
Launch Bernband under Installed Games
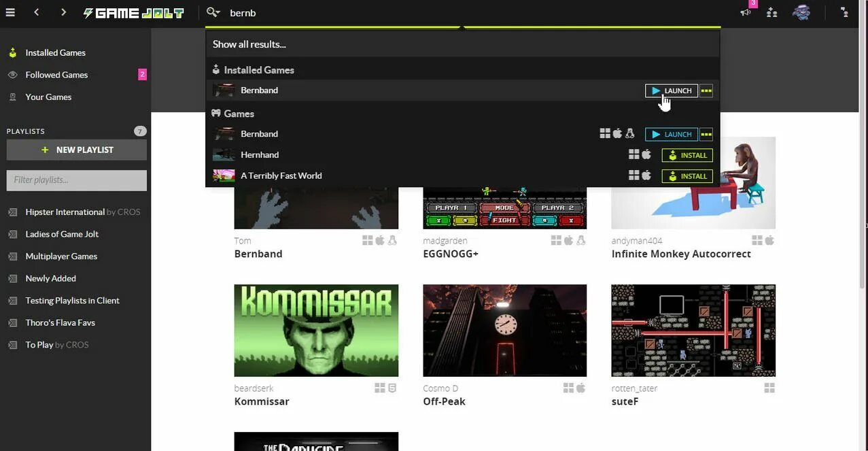(672, 90)
